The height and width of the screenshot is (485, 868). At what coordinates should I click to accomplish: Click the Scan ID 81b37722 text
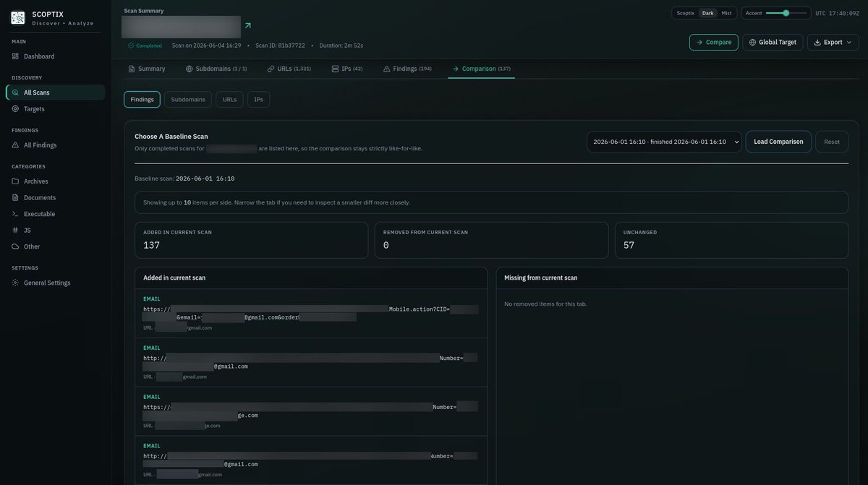coord(280,46)
